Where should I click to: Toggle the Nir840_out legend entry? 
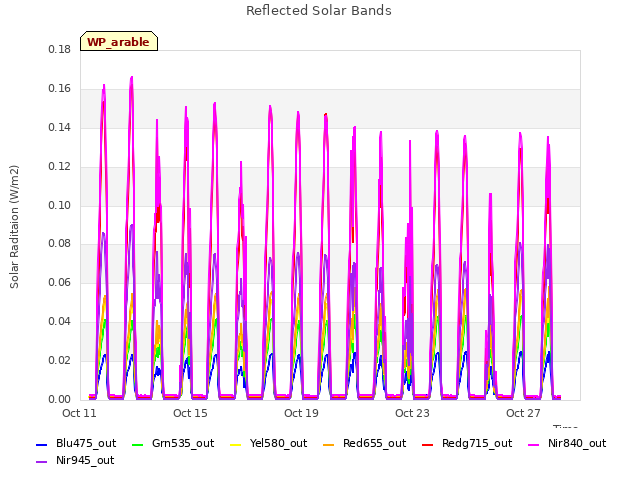(x=567, y=444)
